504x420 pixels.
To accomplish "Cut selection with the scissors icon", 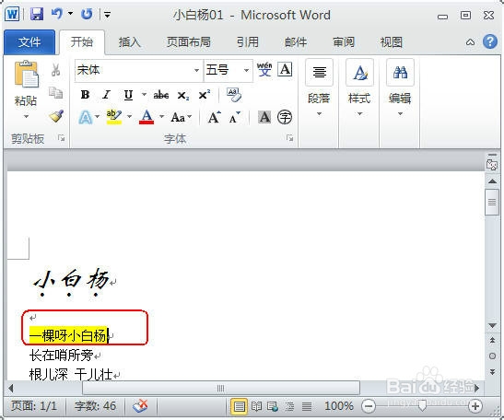I will pyautogui.click(x=56, y=70).
